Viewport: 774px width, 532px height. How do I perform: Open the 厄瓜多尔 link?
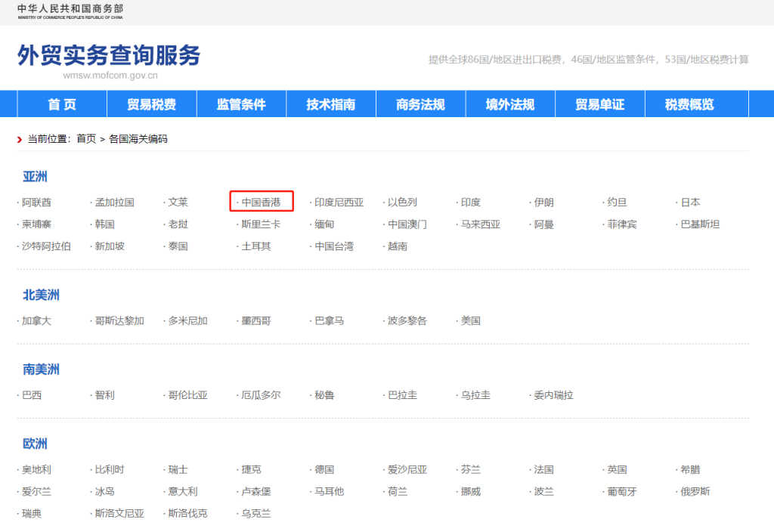(261, 395)
